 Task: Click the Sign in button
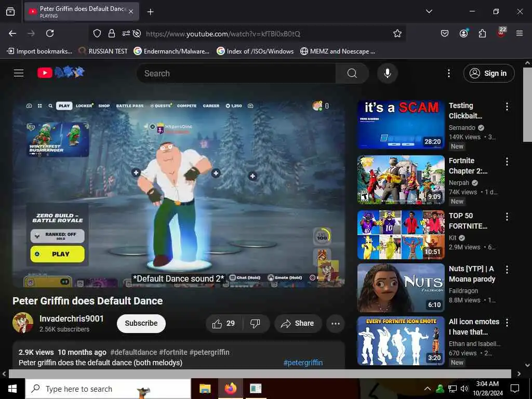[x=488, y=73]
